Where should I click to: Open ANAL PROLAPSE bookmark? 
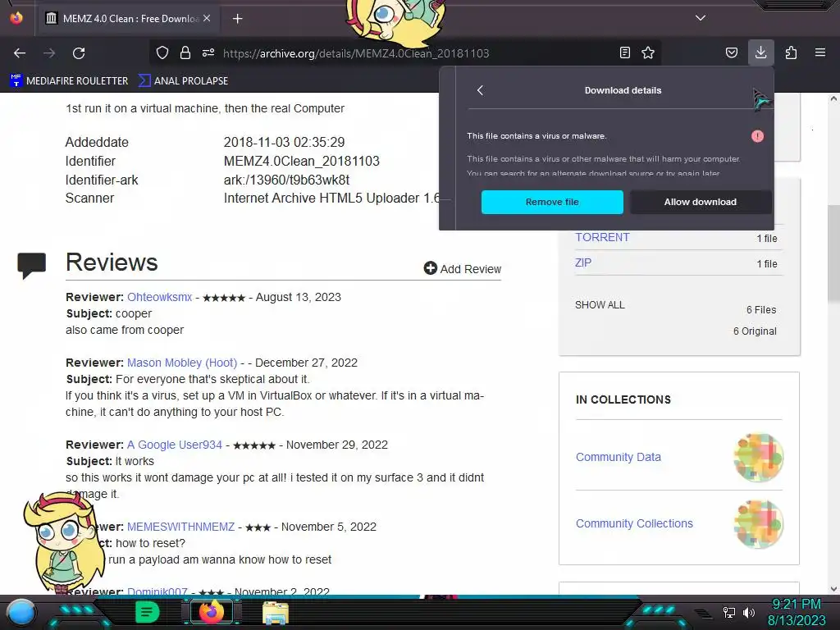point(183,81)
